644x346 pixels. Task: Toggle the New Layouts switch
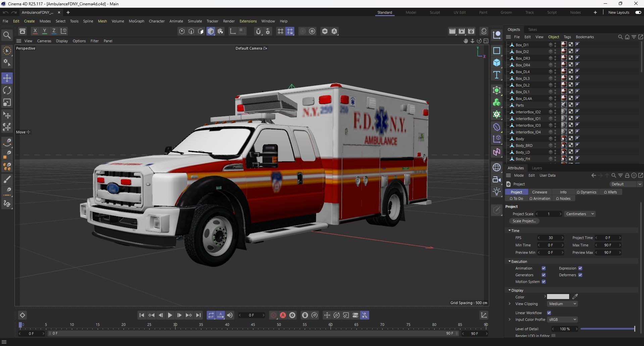click(638, 12)
